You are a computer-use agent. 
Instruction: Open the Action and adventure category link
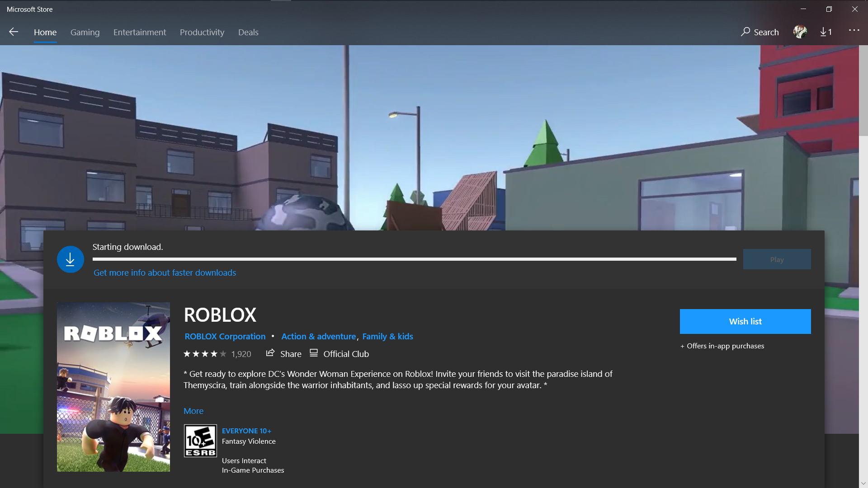(x=318, y=336)
